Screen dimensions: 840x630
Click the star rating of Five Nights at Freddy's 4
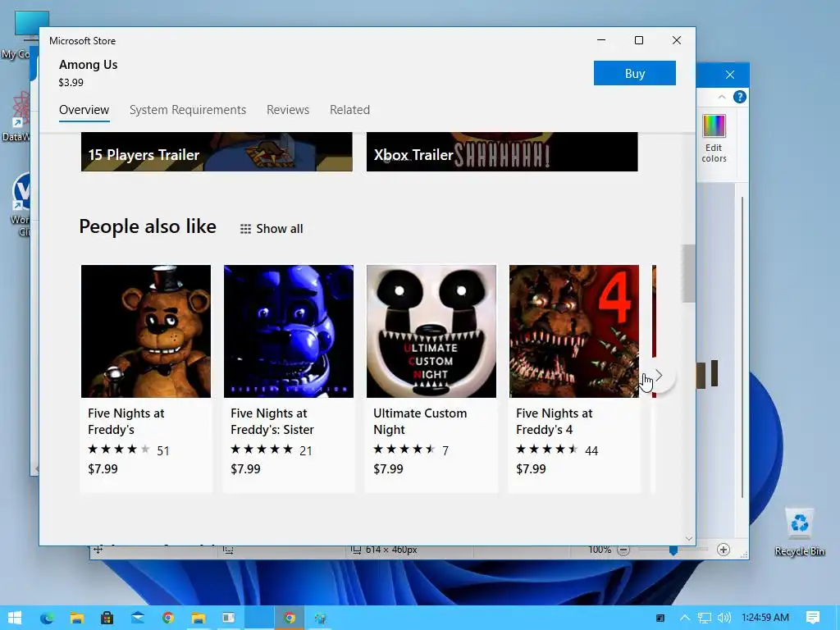click(547, 450)
